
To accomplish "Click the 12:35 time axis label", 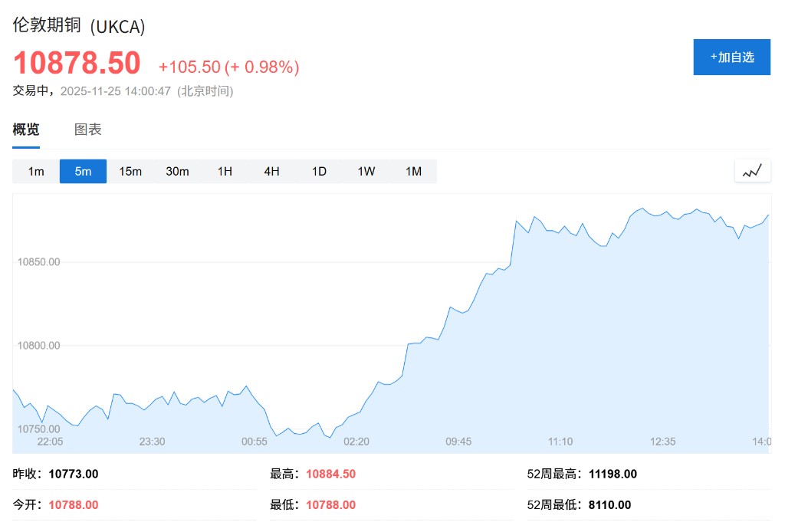I will pos(662,442).
